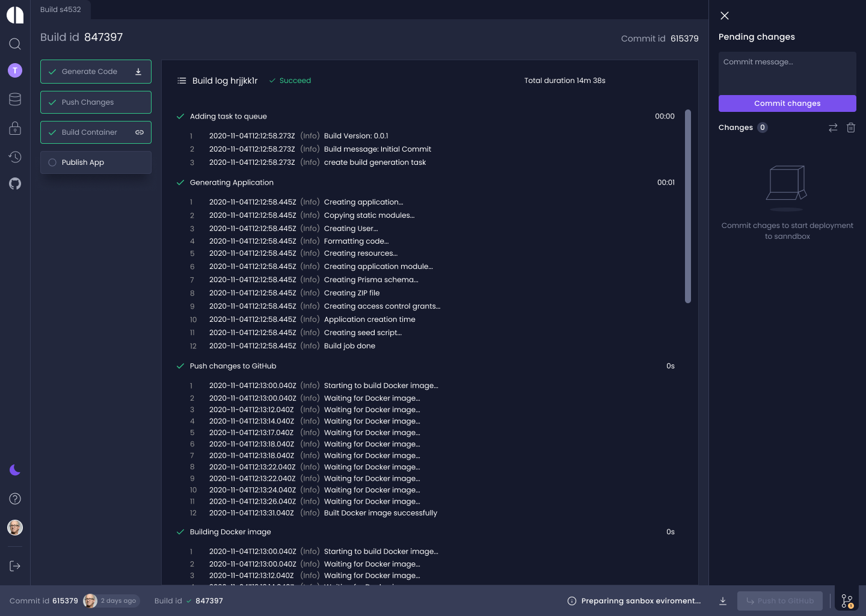866x616 pixels.
Task: Click the compare changes arrows icon
Action: coord(833,128)
